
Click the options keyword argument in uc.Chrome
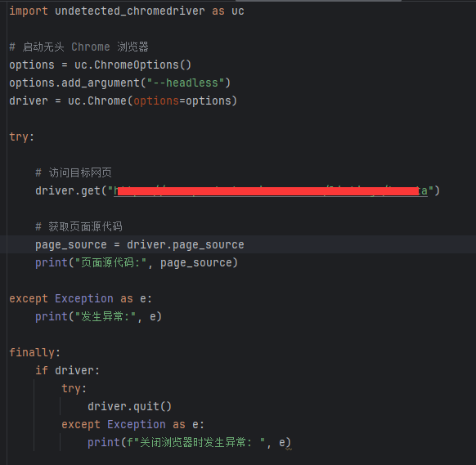[x=156, y=101]
